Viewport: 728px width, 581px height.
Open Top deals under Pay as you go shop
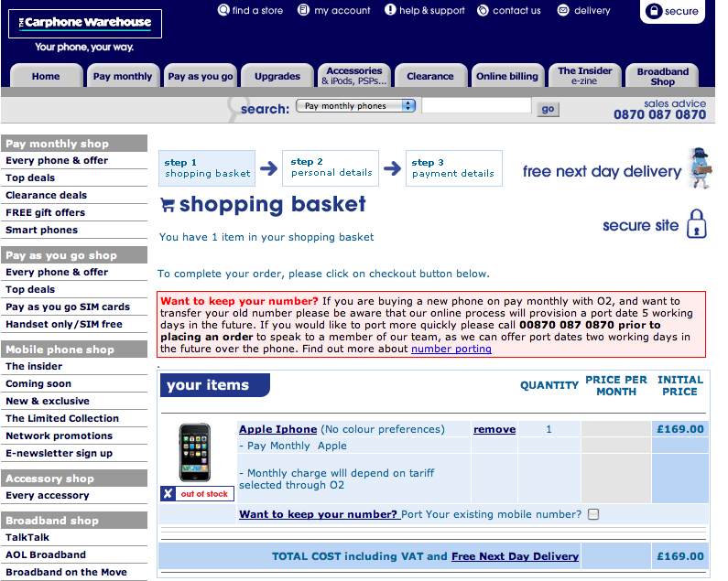point(30,289)
